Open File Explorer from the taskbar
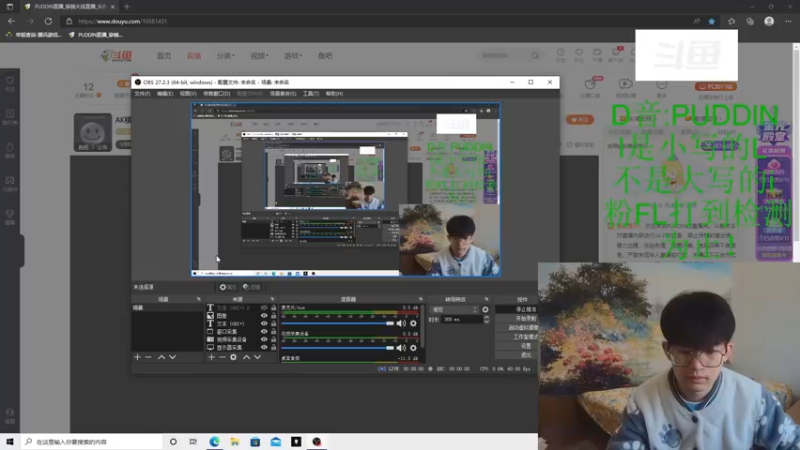The height and width of the screenshot is (450, 800). click(235, 442)
